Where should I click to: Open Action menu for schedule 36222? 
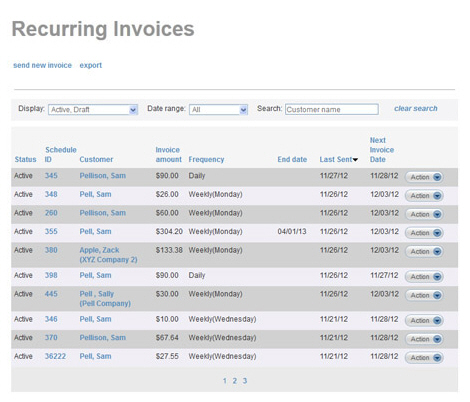424,358
